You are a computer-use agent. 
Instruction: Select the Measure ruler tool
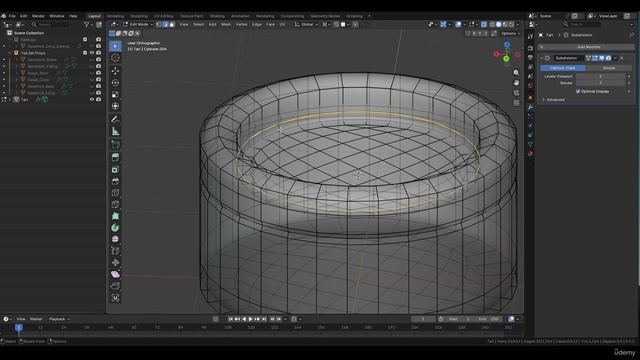116,131
